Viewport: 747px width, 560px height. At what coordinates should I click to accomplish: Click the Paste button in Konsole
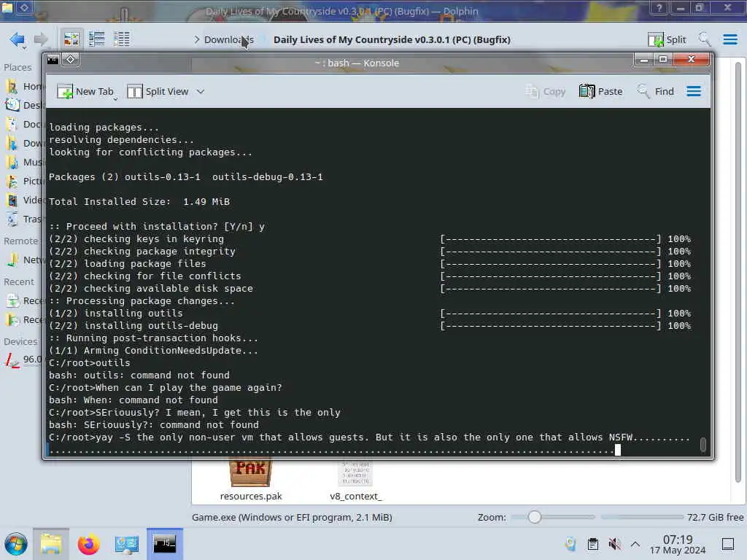[x=601, y=91]
